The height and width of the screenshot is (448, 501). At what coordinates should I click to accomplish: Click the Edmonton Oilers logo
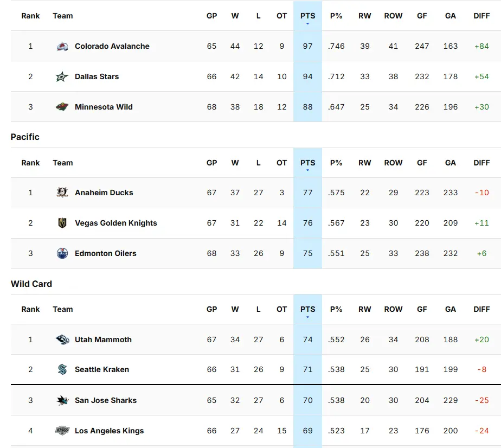(62, 253)
